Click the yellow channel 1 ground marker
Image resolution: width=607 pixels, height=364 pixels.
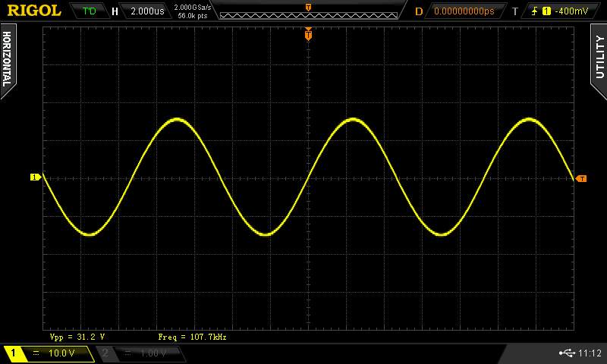coord(35,177)
